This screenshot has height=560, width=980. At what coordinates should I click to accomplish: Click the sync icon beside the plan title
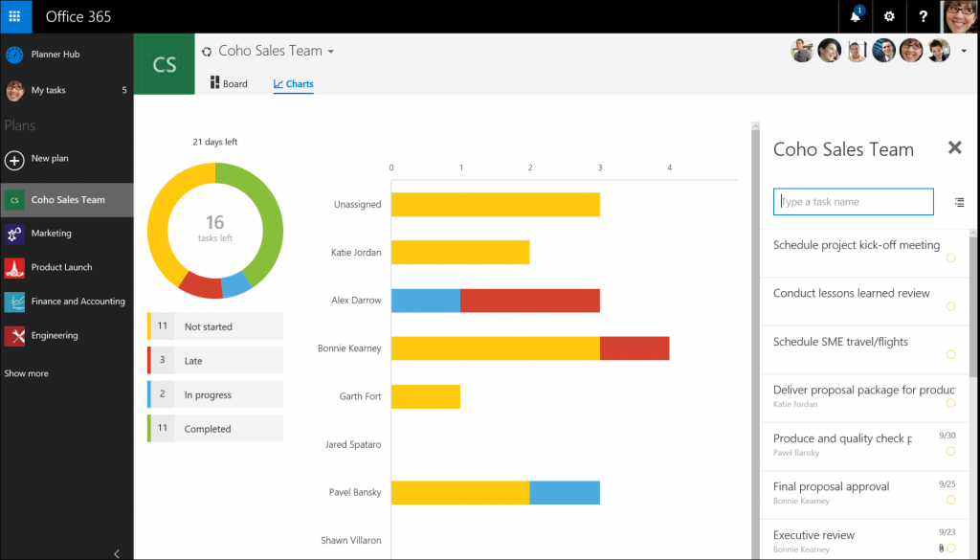click(207, 52)
